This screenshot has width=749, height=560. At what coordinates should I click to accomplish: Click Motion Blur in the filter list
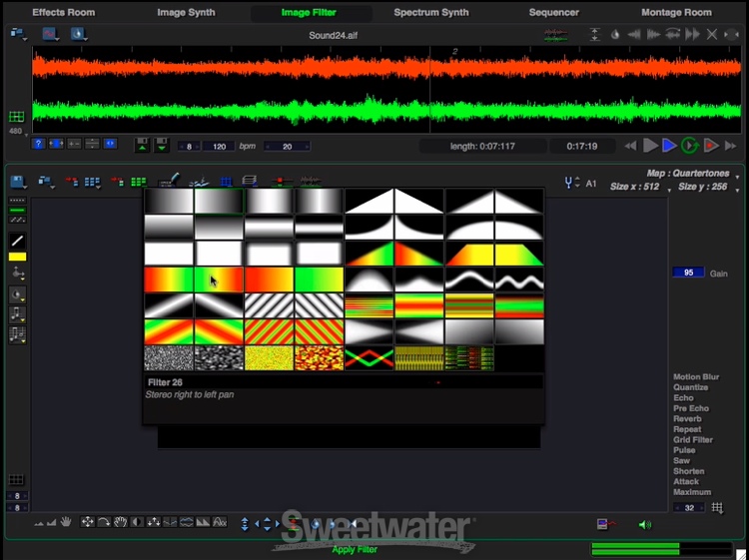tap(696, 377)
